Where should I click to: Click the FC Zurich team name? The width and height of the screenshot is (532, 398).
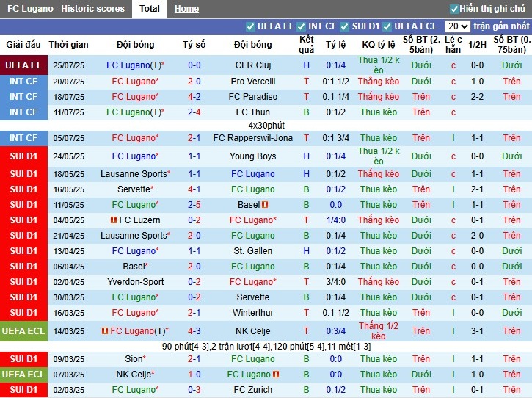(x=252, y=389)
